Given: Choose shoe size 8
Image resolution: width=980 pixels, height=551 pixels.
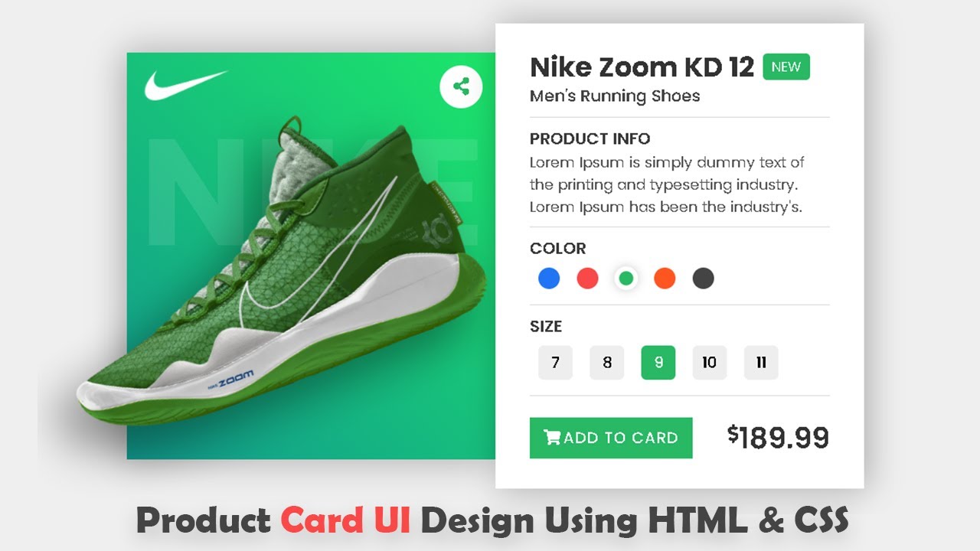Looking at the screenshot, I should (x=607, y=363).
